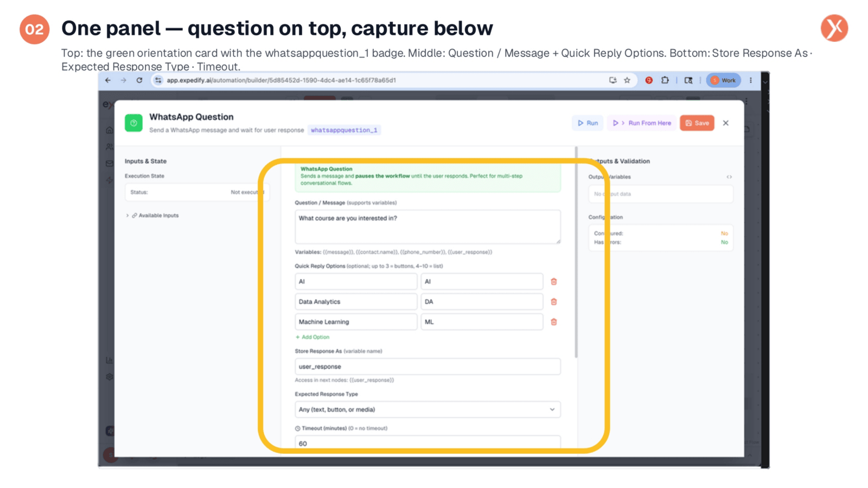Screen dimensions: 868x488
Task: Delete the Machine Learning quick reply option
Action: tap(554, 322)
